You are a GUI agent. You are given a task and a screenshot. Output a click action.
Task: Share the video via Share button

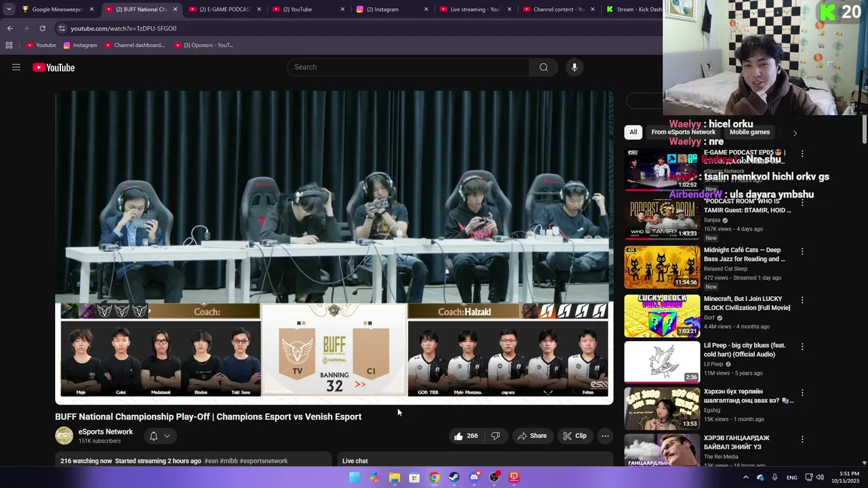tap(532, 436)
